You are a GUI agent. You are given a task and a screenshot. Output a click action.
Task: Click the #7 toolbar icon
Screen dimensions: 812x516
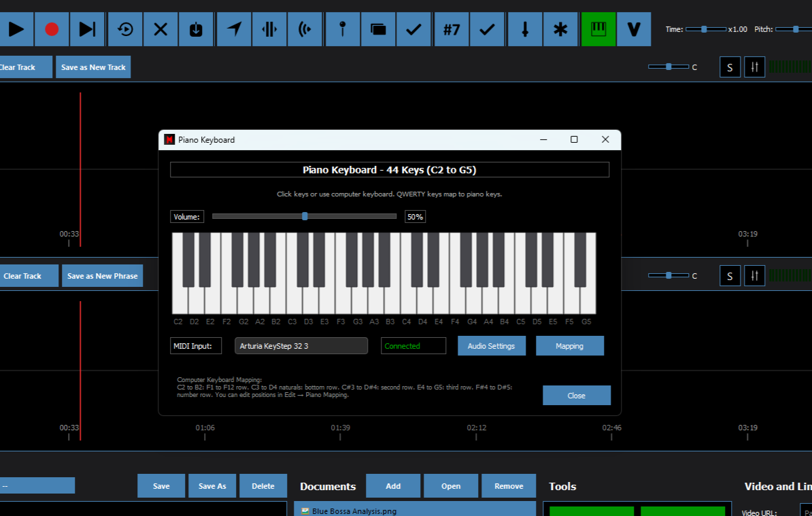(451, 29)
